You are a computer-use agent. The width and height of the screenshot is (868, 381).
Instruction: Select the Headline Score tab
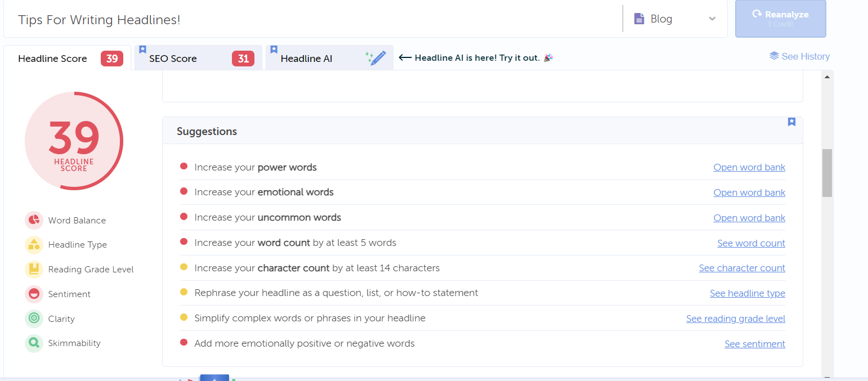pyautogui.click(x=53, y=59)
